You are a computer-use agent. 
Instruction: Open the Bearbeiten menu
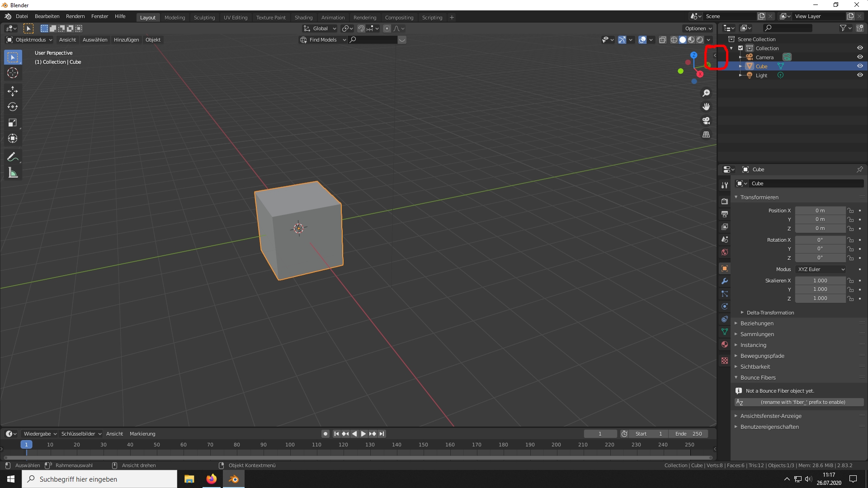click(47, 16)
